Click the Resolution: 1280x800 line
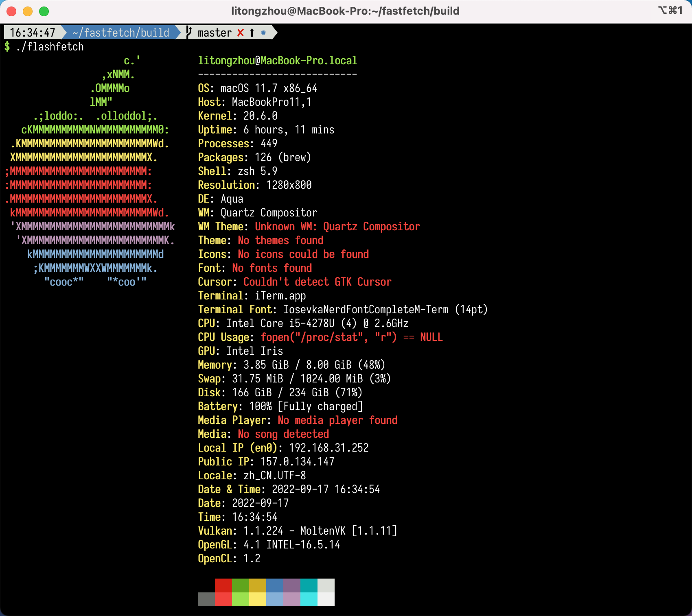The width and height of the screenshot is (692, 616). pyautogui.click(x=255, y=185)
